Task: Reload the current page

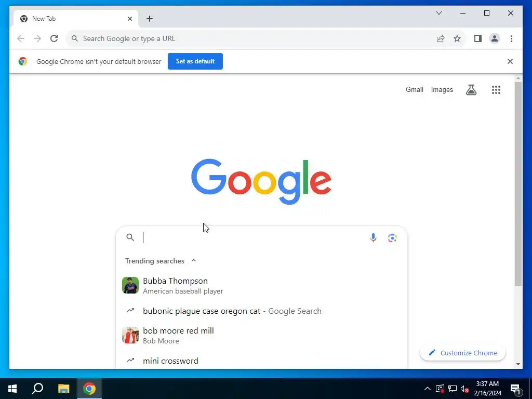Action: (54, 38)
